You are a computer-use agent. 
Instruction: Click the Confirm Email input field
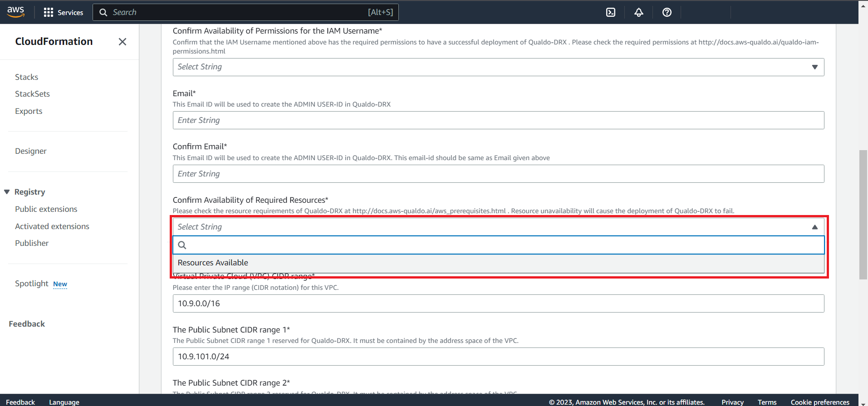[x=498, y=174]
